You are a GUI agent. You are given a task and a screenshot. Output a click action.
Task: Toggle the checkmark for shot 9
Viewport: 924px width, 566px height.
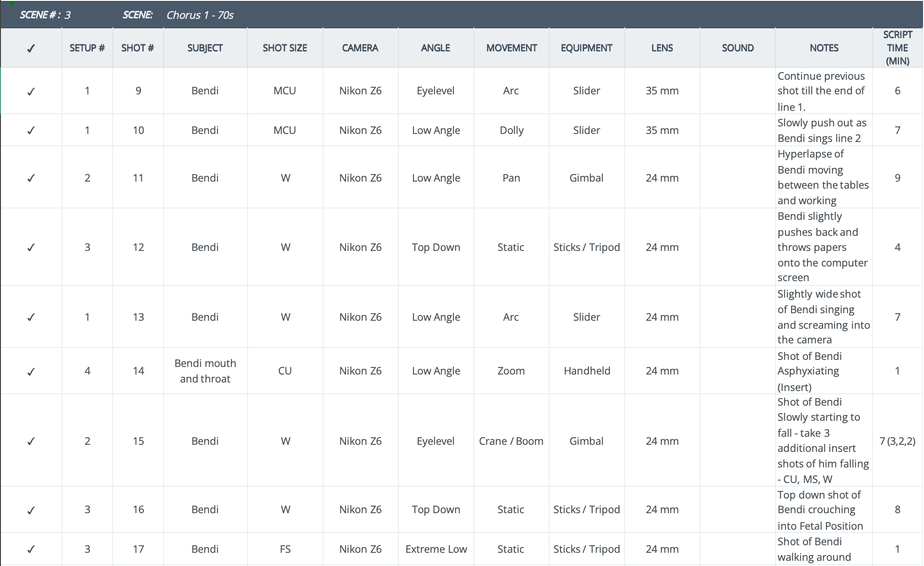pyautogui.click(x=31, y=92)
